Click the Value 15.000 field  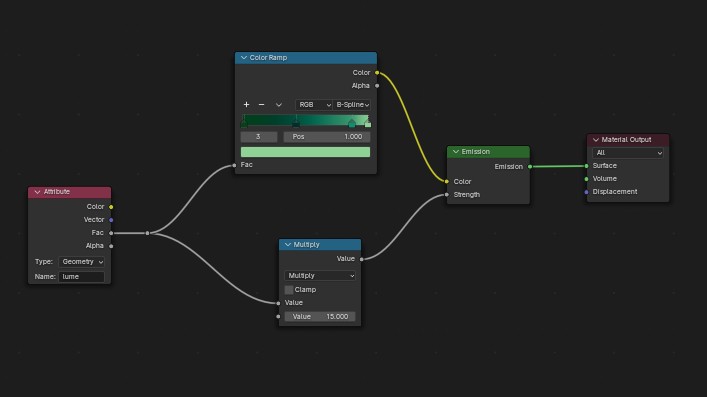[320, 317]
